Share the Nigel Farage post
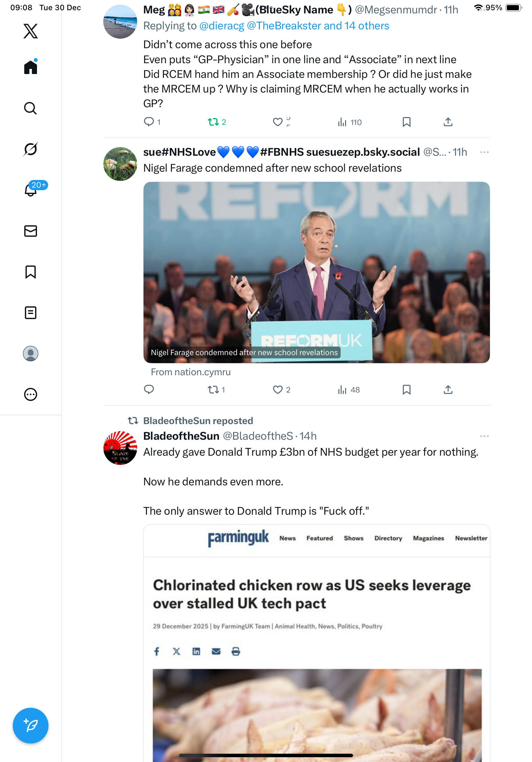532x762 pixels. pyautogui.click(x=448, y=390)
